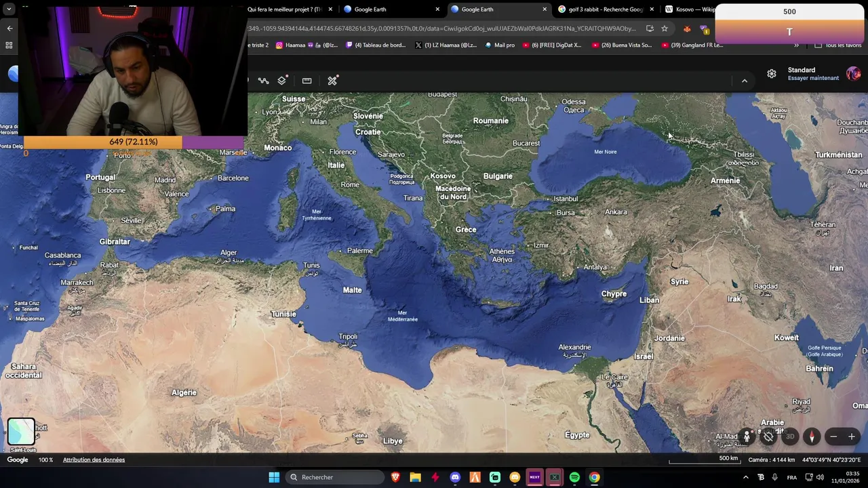Click the browser address bar URL
This screenshot has width=868, height=488.
441,28
